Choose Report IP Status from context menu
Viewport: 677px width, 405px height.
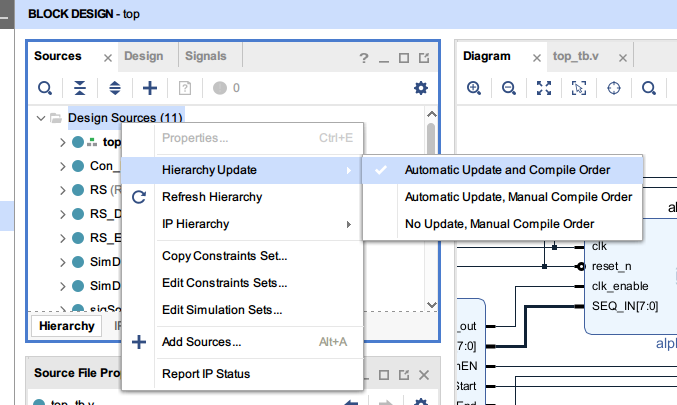205,374
